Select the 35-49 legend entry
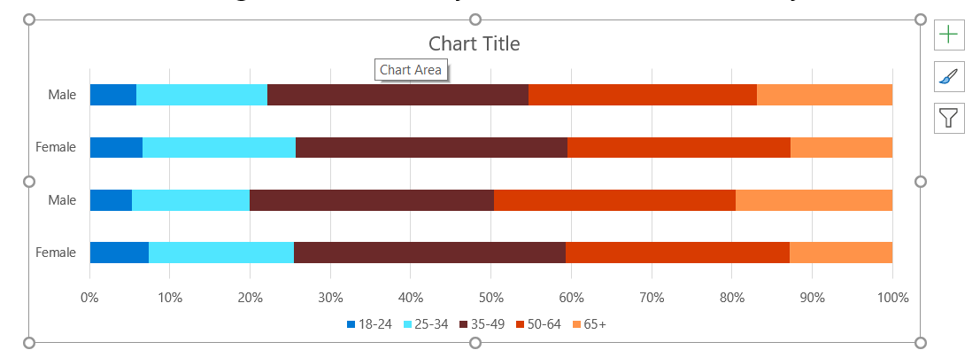Image resolution: width=980 pixels, height=350 pixels. coord(482,324)
